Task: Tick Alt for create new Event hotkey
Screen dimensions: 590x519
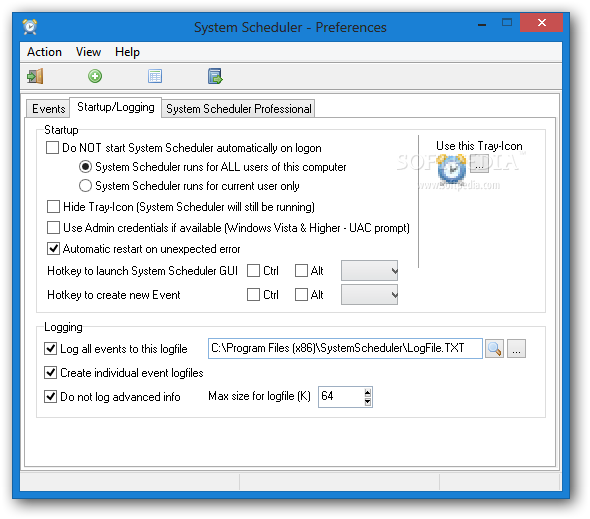Action: (301, 295)
